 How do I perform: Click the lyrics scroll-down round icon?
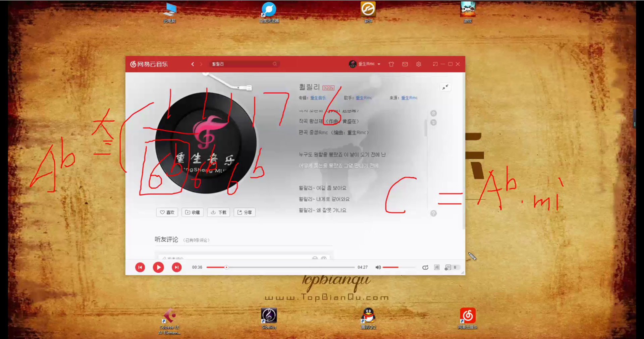click(x=433, y=122)
